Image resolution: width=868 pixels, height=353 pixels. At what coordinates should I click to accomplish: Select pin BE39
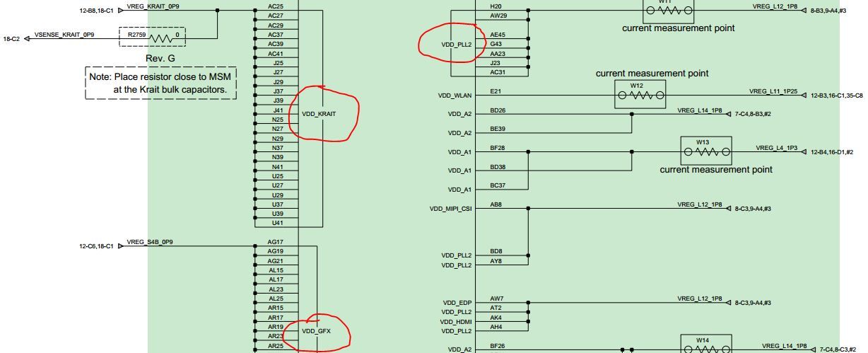pyautogui.click(x=498, y=129)
